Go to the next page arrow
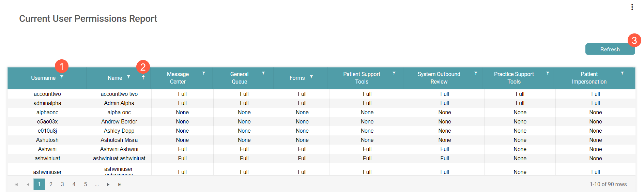The width and height of the screenshot is (644, 192). [x=108, y=184]
